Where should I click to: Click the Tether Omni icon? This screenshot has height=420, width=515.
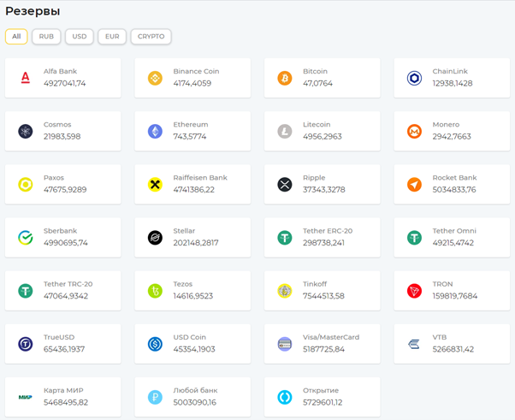click(x=415, y=238)
